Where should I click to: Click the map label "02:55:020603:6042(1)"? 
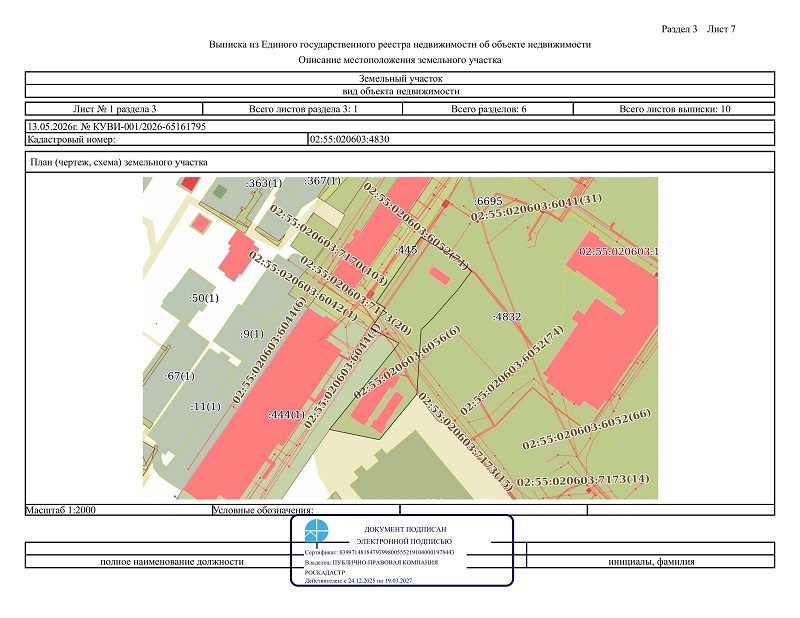pyautogui.click(x=303, y=286)
